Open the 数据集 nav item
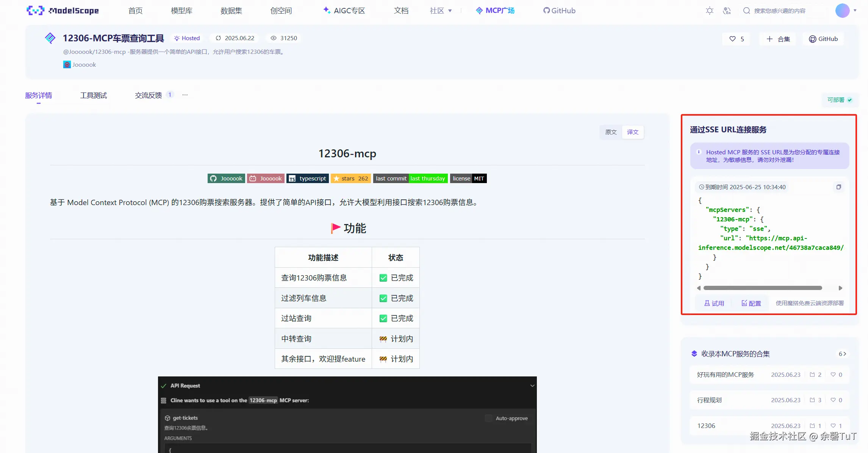Image resolution: width=868 pixels, height=453 pixels. pyautogui.click(x=231, y=11)
